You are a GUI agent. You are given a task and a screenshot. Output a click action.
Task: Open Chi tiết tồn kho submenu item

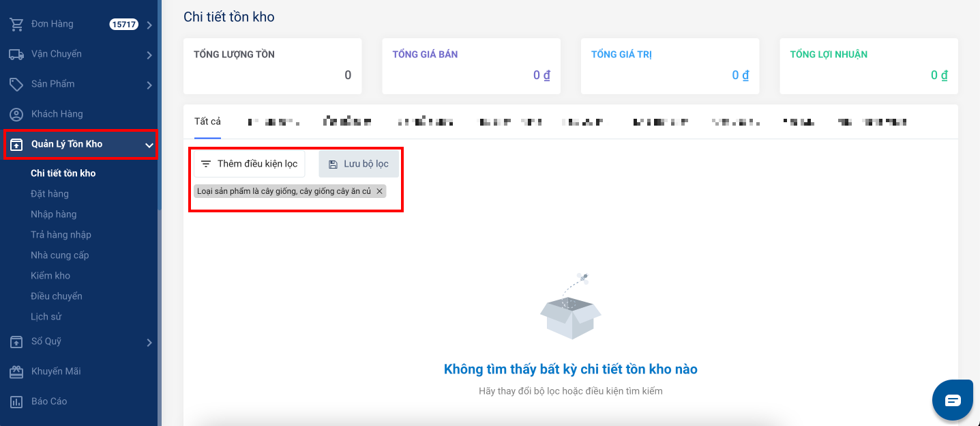[x=63, y=173]
